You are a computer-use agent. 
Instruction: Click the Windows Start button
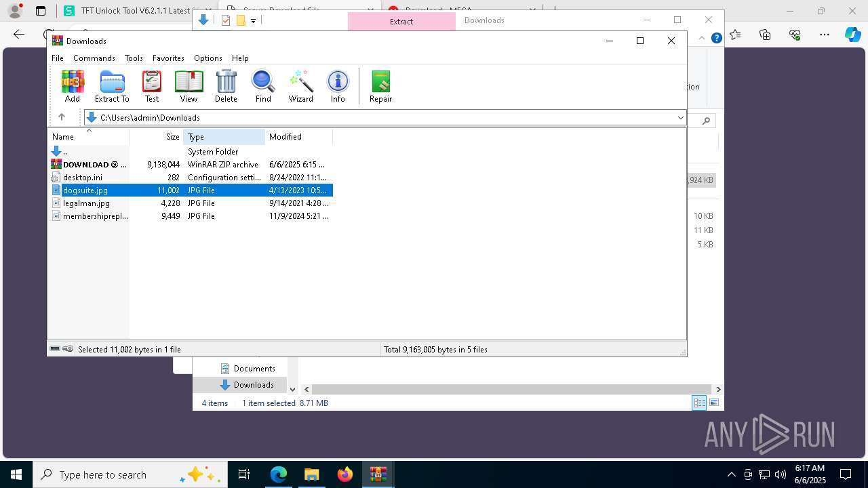click(16, 474)
